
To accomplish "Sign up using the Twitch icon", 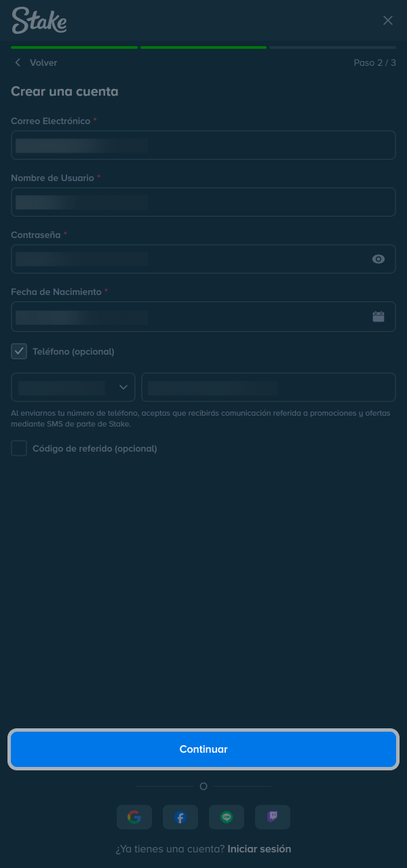I will tap(273, 816).
